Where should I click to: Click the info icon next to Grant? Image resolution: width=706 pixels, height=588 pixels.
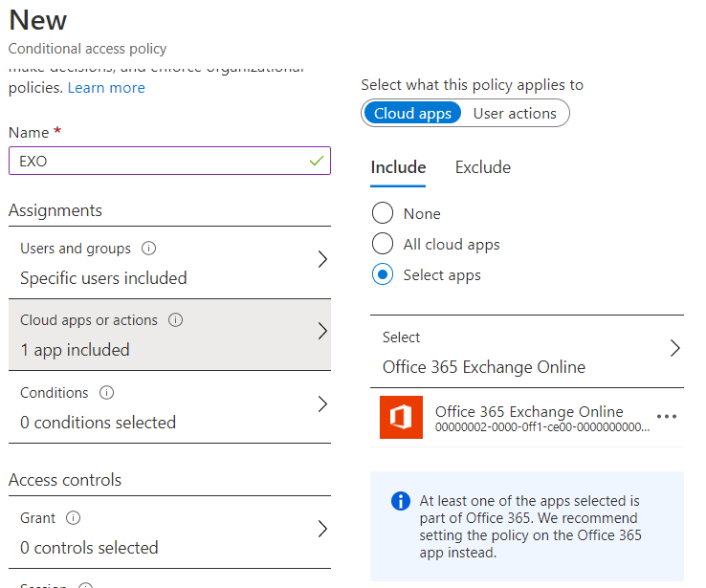(x=74, y=518)
